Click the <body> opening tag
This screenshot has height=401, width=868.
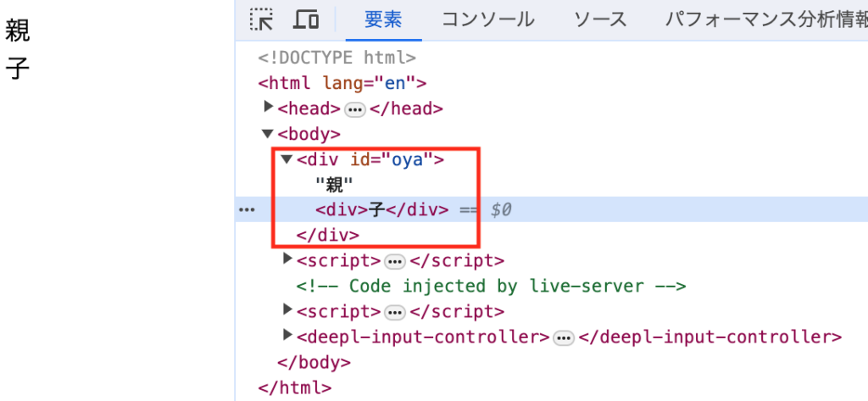point(309,134)
